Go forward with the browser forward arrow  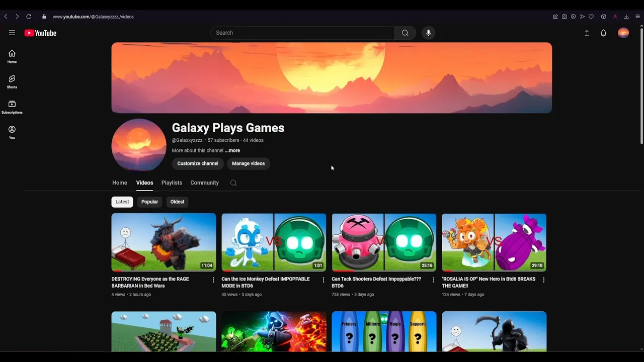coord(17,17)
